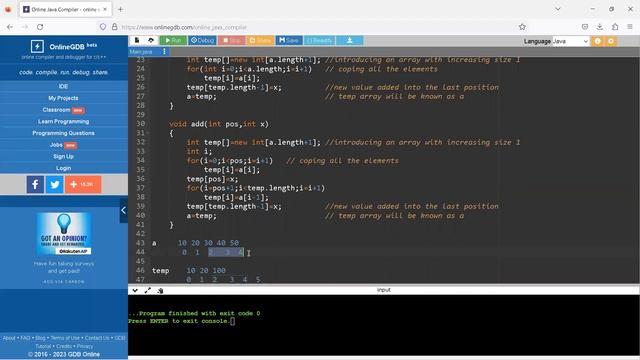Run the Java program
The width and height of the screenshot is (640, 360).
[x=173, y=40]
